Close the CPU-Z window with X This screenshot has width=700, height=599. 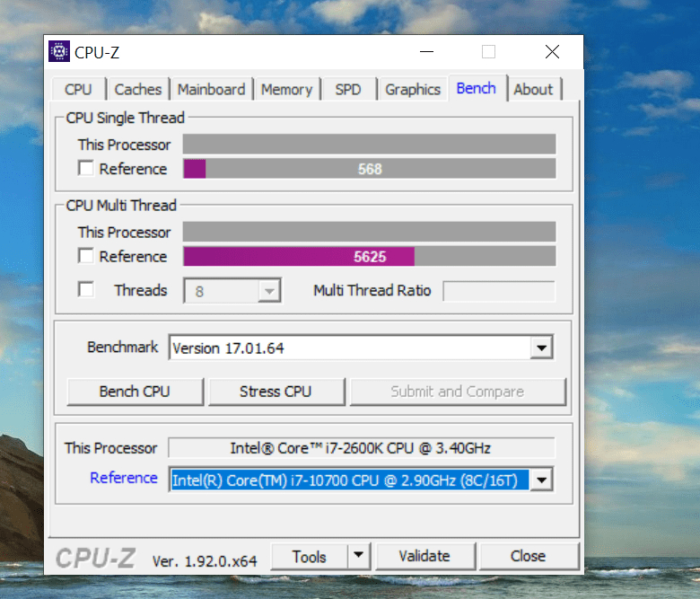pos(552,52)
